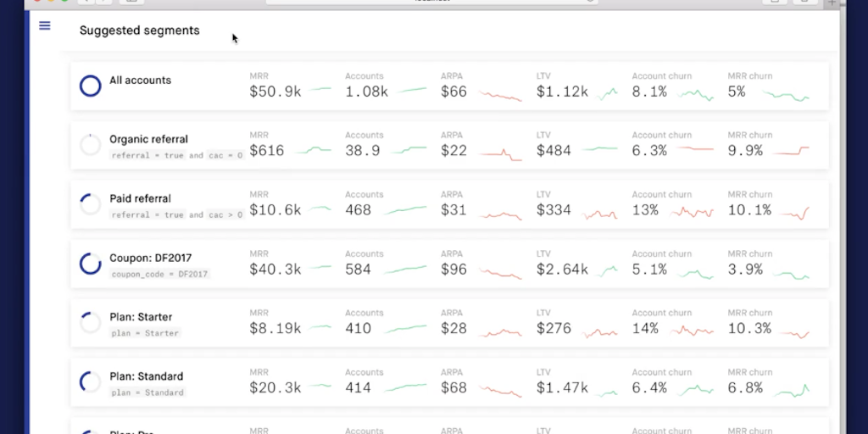Click the $1.47k LTV value
This screenshot has width=868, height=434.
[562, 388]
